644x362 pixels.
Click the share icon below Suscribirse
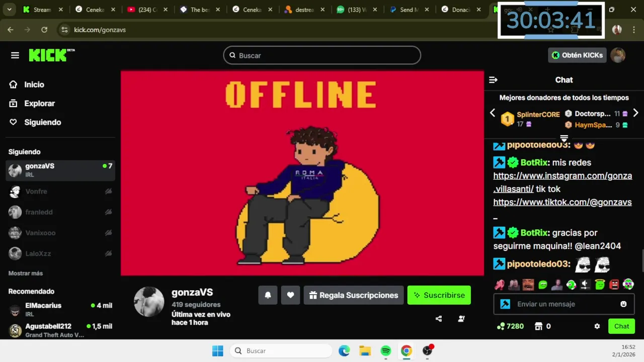click(x=439, y=318)
